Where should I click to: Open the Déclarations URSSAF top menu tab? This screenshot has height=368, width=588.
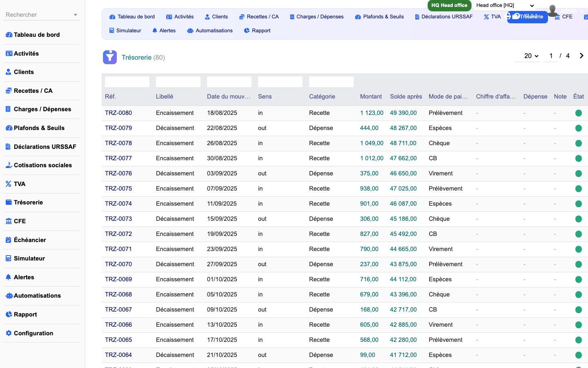click(x=443, y=17)
